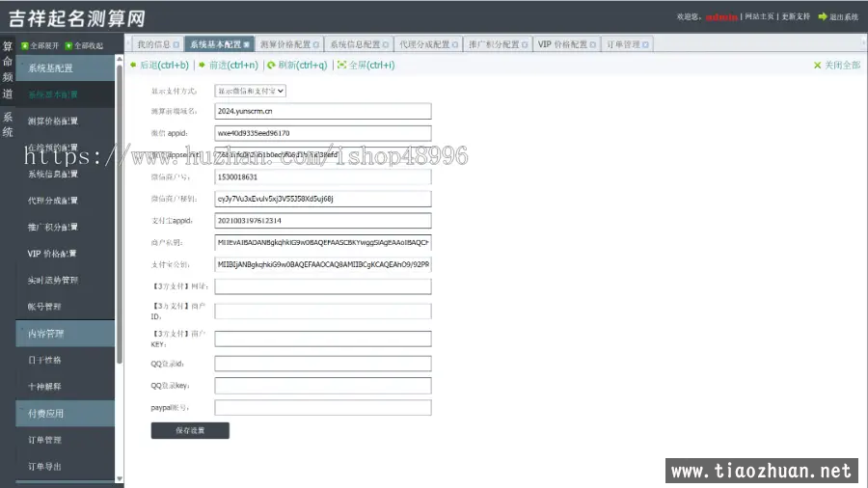Open the 显示支付方式 dropdown

250,91
